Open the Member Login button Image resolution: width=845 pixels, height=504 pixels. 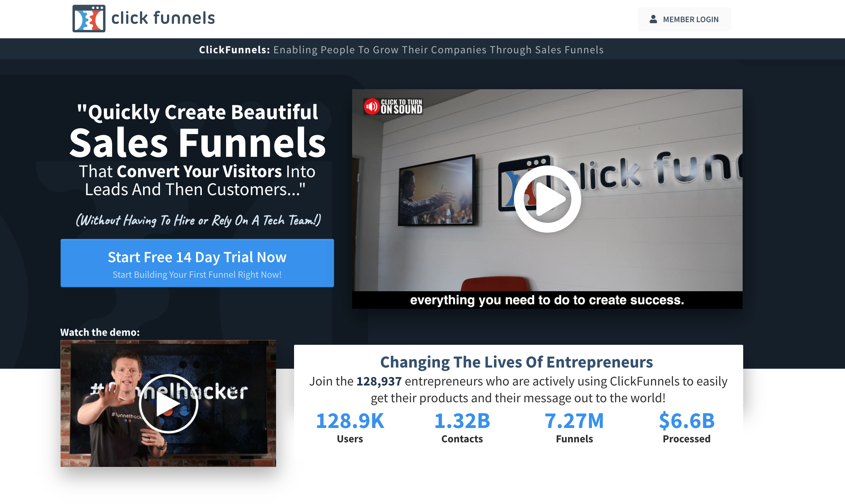[x=684, y=19]
